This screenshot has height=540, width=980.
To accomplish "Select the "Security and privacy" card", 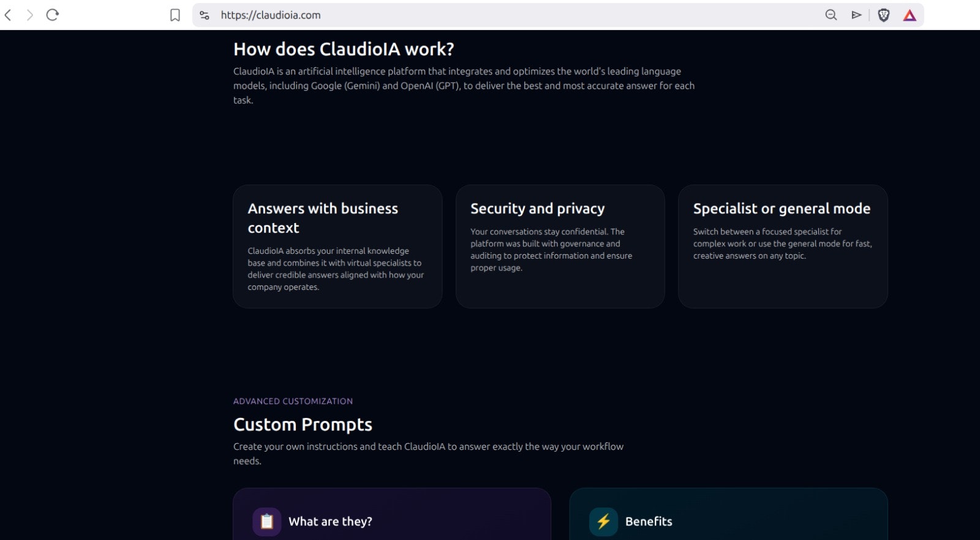I will tap(560, 246).
